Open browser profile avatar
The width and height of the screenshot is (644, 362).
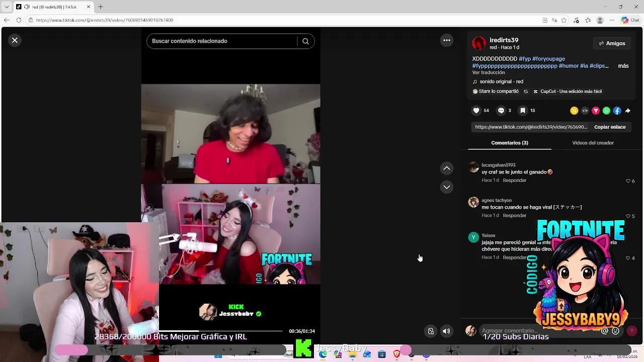click(x=600, y=20)
